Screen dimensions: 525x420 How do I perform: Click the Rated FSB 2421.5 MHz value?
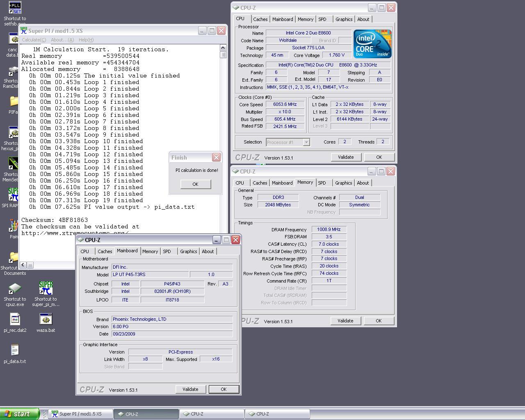click(x=285, y=126)
